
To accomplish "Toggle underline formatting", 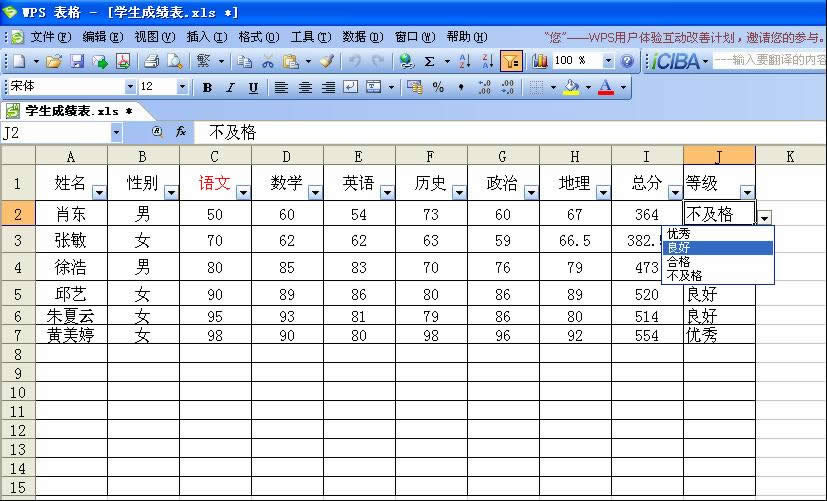I will click(x=253, y=87).
